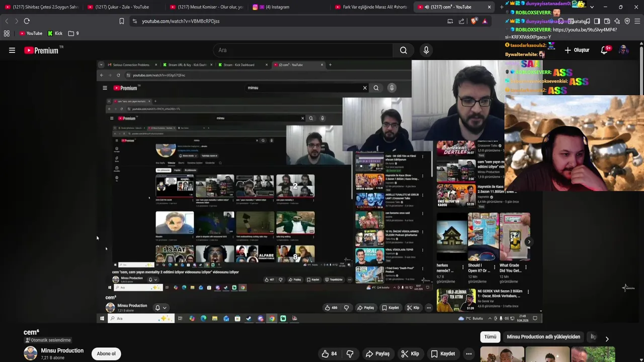The width and height of the screenshot is (644, 362).
Task: Open the apps grid icon in bookmarks bar
Action: 7,33
